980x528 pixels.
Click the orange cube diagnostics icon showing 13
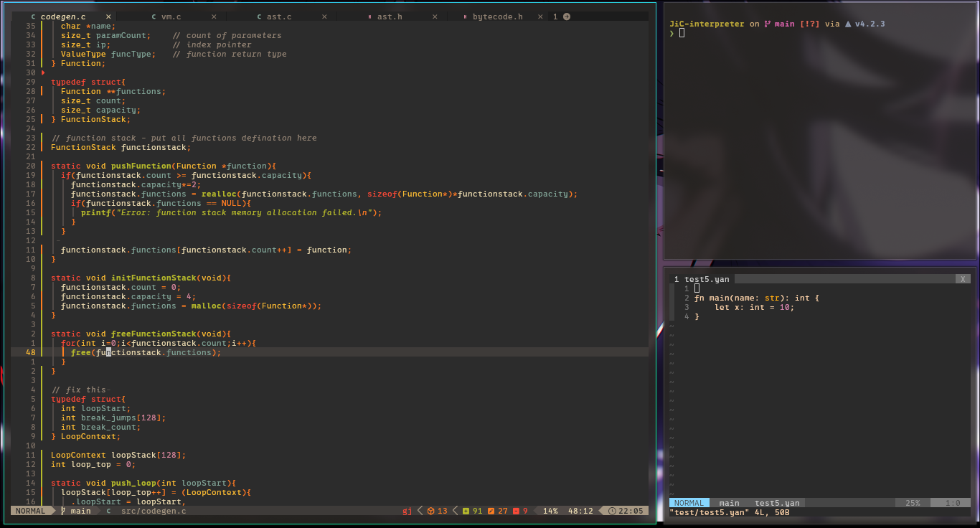point(430,511)
